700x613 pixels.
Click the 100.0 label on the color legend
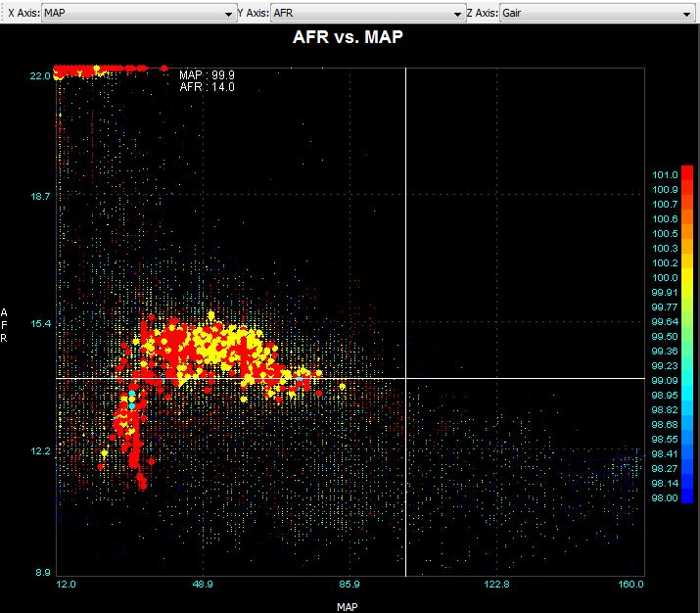click(666, 278)
